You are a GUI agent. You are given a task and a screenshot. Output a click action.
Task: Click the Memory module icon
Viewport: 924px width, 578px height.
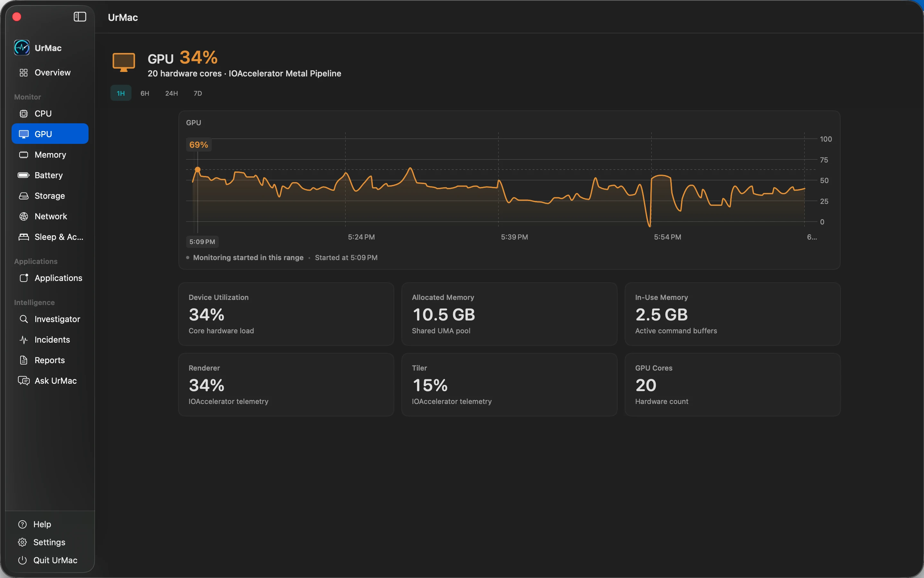tap(24, 155)
